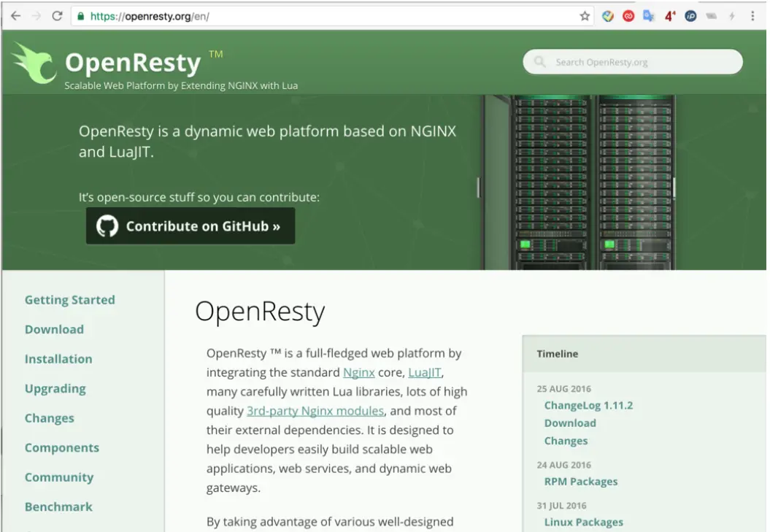Viewport: 770px width, 532px height.
Task: Open ChangeLog 1.11.2 in the Timeline
Action: click(588, 406)
